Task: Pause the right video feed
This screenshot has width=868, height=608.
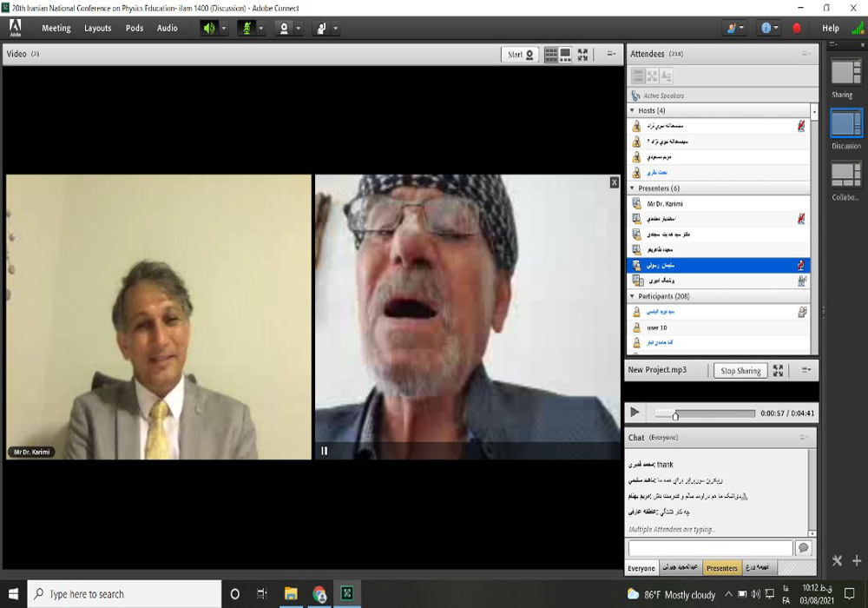Action: pos(325,450)
